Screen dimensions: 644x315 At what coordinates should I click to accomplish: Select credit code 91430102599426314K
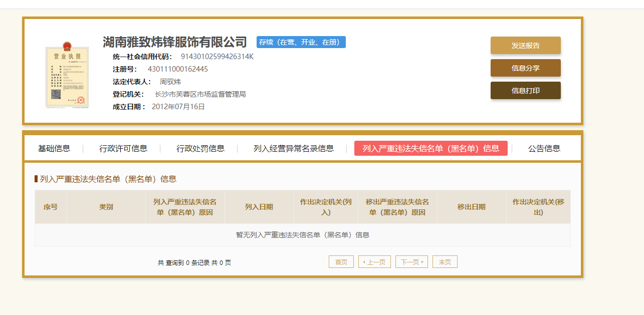tap(217, 57)
